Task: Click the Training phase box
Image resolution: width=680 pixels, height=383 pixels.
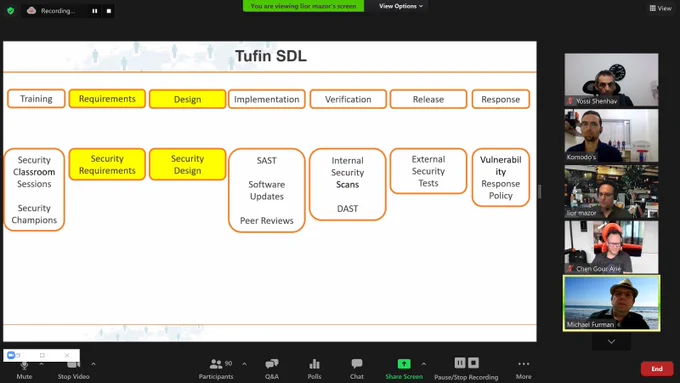Action: 36,99
